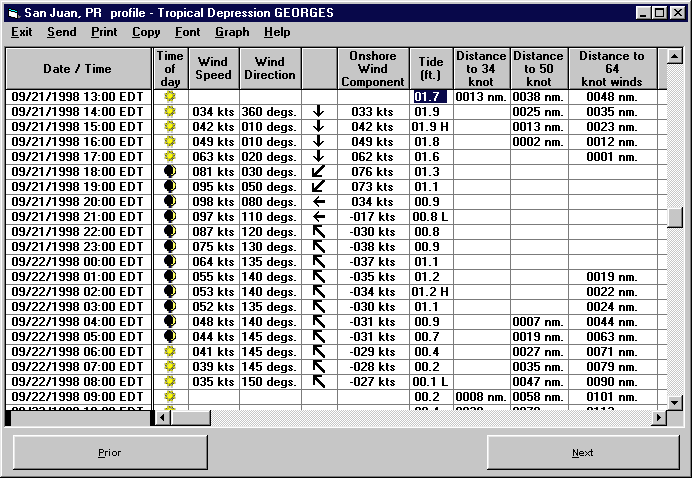The height and width of the screenshot is (478, 692).
Task: Select the 098 kts wind speed cell
Action: [x=214, y=202]
